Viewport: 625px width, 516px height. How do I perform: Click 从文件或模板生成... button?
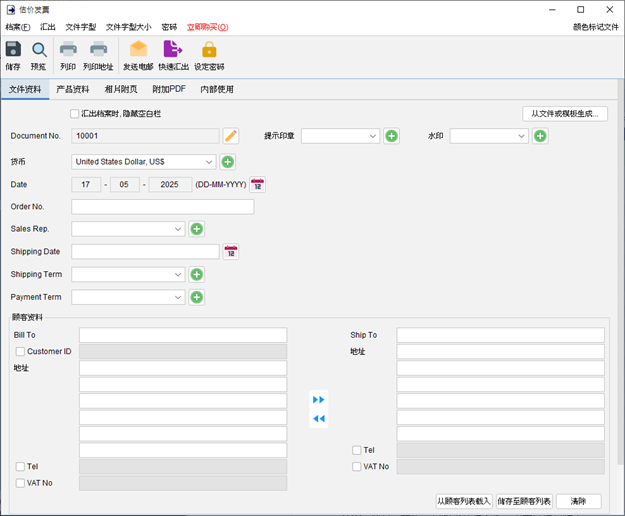(565, 114)
